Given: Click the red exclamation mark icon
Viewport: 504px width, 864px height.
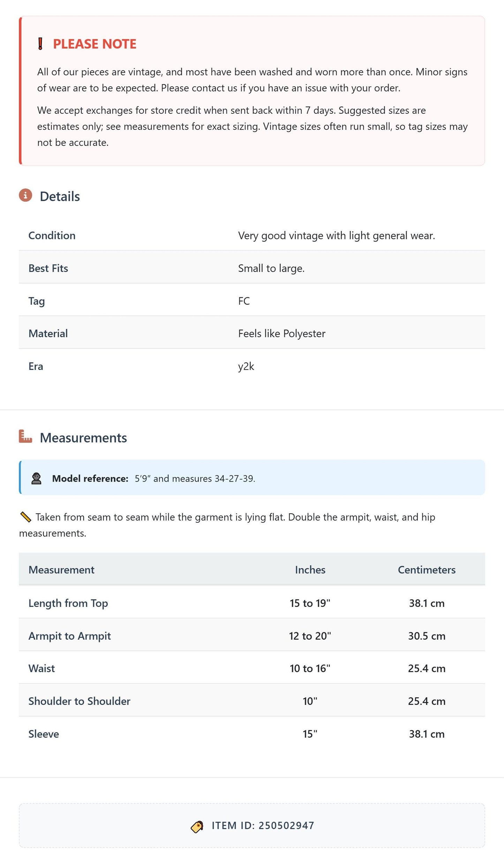Looking at the screenshot, I should coord(40,44).
